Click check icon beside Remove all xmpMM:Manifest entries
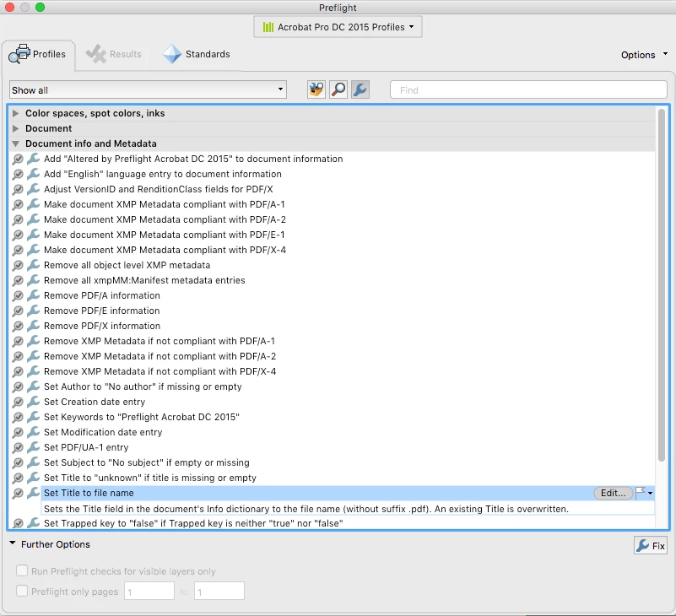676x616 pixels. click(x=18, y=281)
